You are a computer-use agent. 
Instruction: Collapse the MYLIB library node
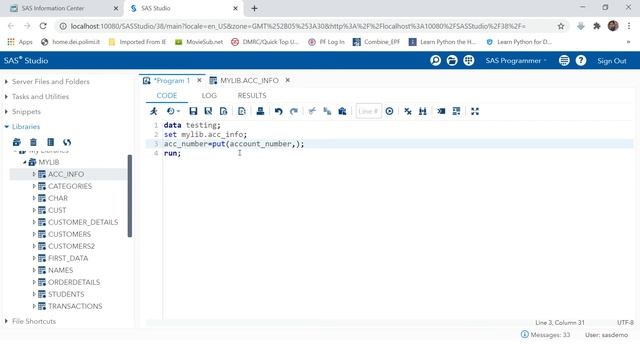point(24,162)
